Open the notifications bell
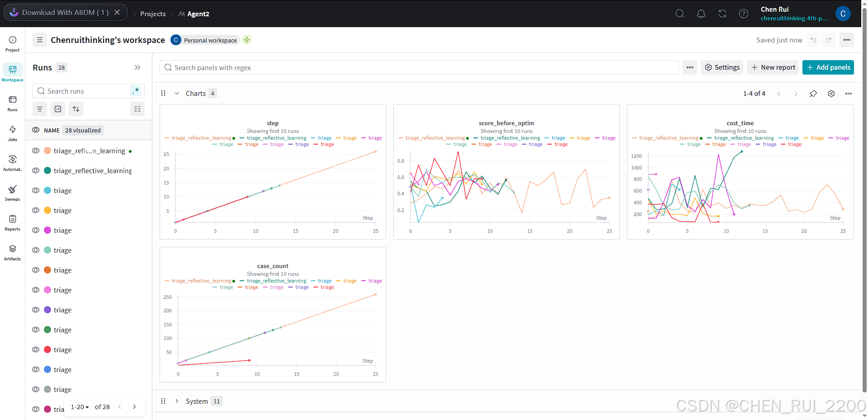Viewport: 868px width, 420px height. point(701,14)
